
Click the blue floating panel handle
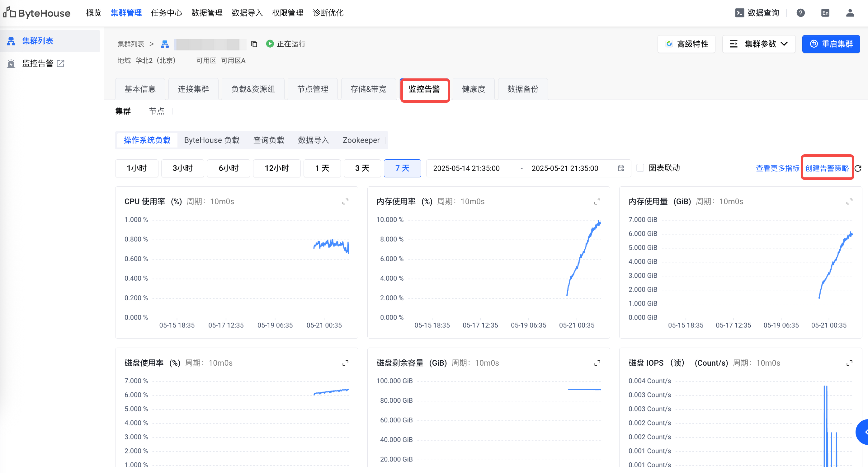[863, 432]
